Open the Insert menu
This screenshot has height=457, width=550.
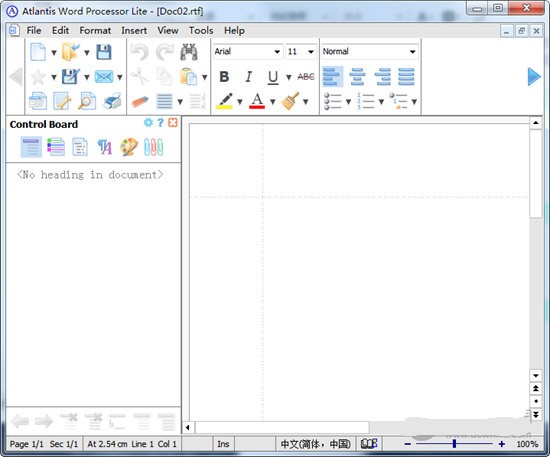(x=134, y=31)
